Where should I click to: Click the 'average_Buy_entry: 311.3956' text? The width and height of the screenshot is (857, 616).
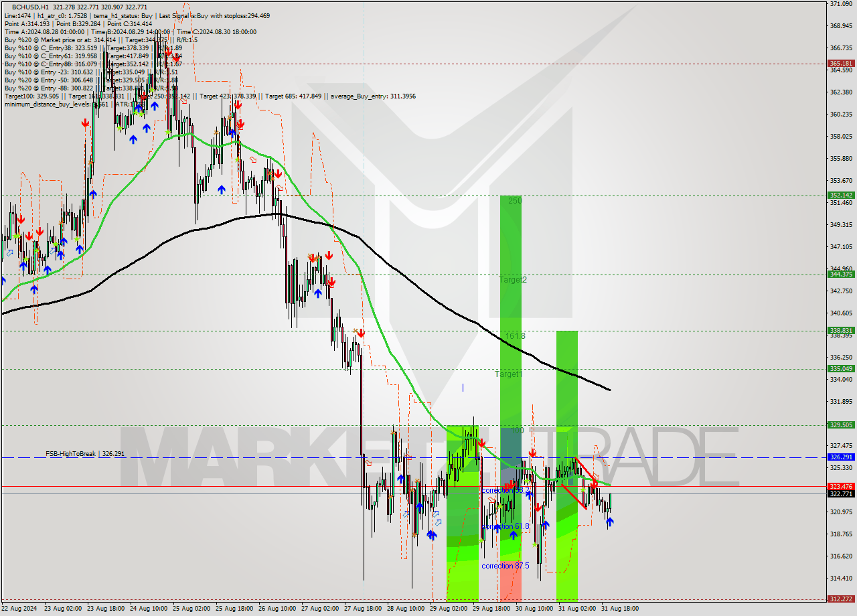(x=372, y=96)
